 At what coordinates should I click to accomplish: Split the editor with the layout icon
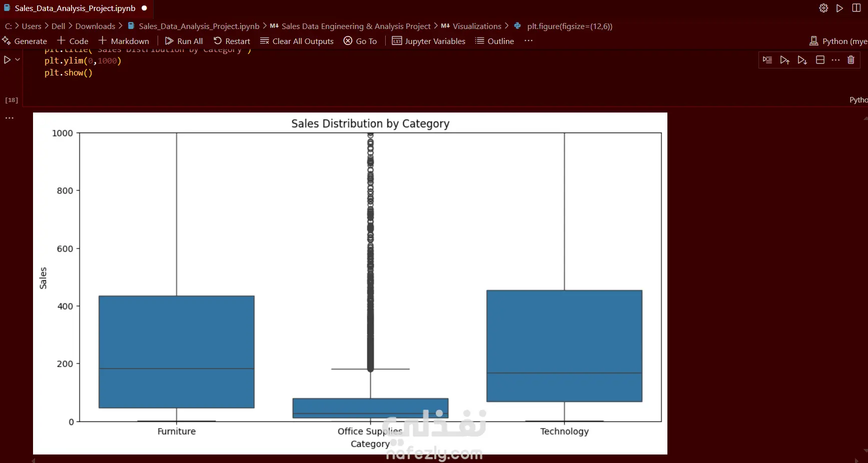pos(856,8)
